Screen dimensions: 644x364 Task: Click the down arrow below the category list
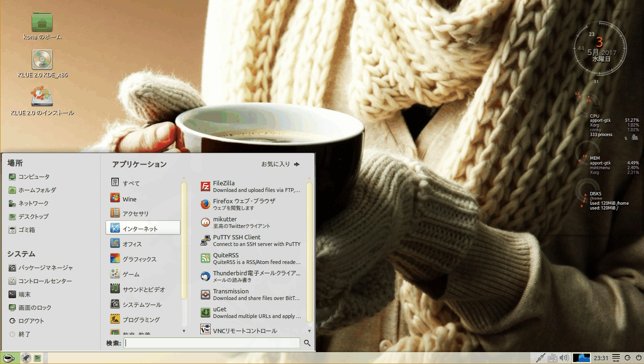(184, 331)
